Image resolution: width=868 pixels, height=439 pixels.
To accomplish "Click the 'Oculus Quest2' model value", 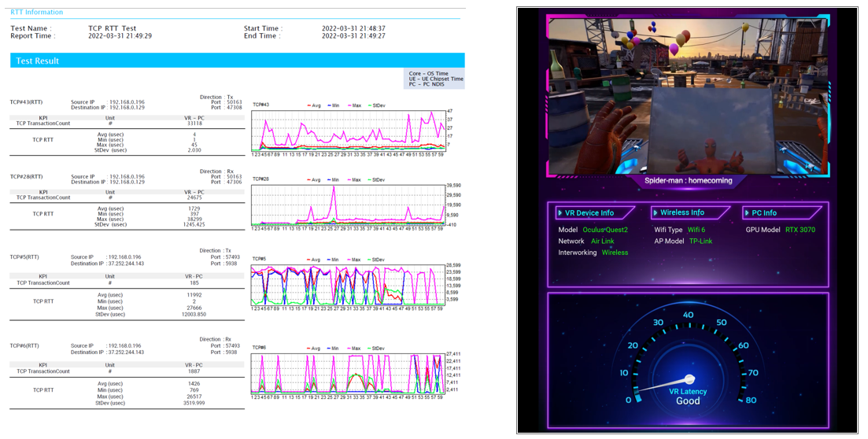I will click(x=605, y=230).
